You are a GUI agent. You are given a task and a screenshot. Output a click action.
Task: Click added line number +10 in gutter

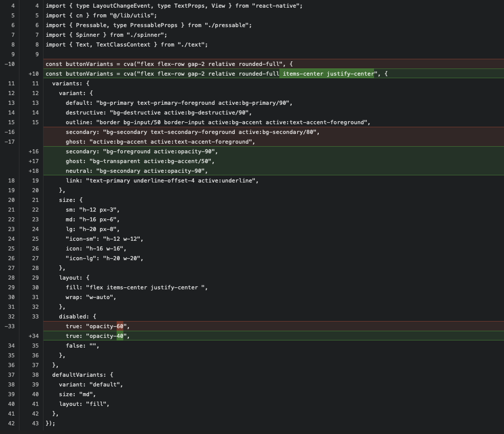point(33,74)
